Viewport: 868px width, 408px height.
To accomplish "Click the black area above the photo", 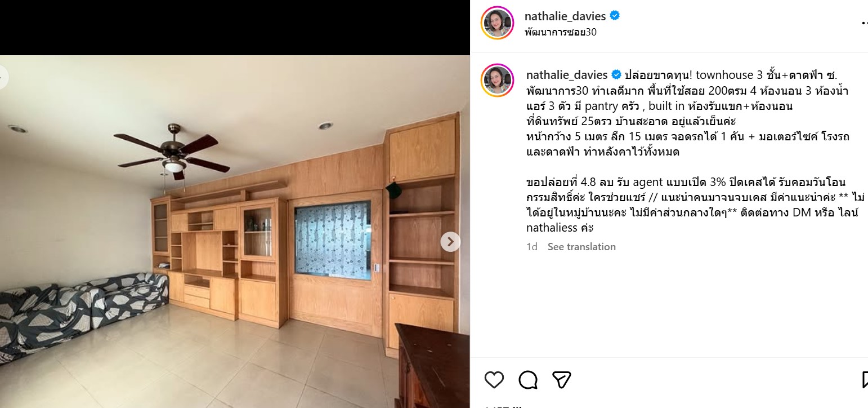I will (235, 27).
